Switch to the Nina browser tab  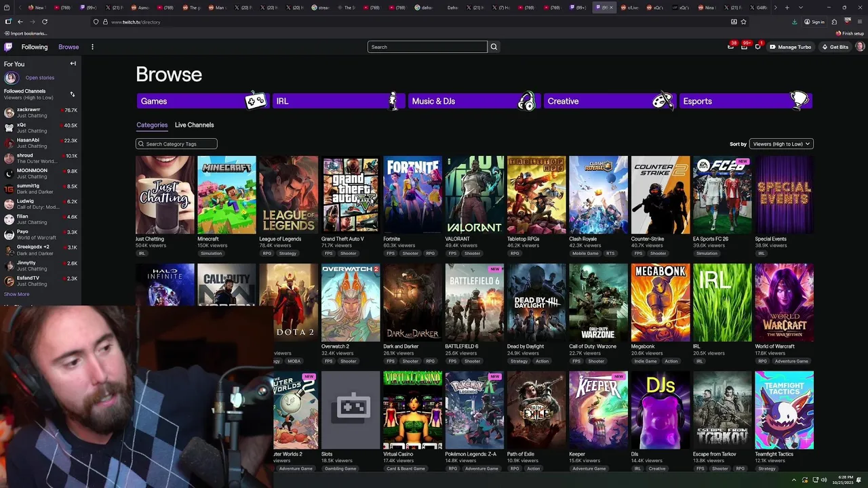pos(707,7)
